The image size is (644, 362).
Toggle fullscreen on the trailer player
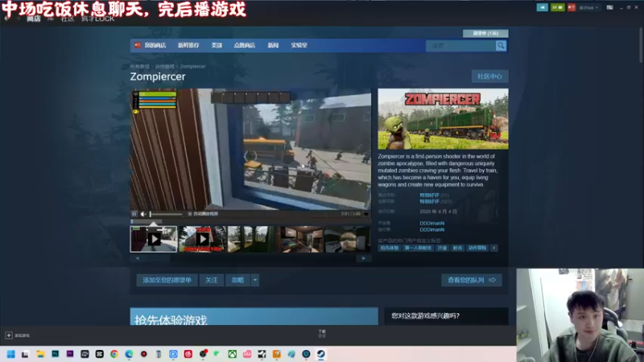pyautogui.click(x=366, y=214)
